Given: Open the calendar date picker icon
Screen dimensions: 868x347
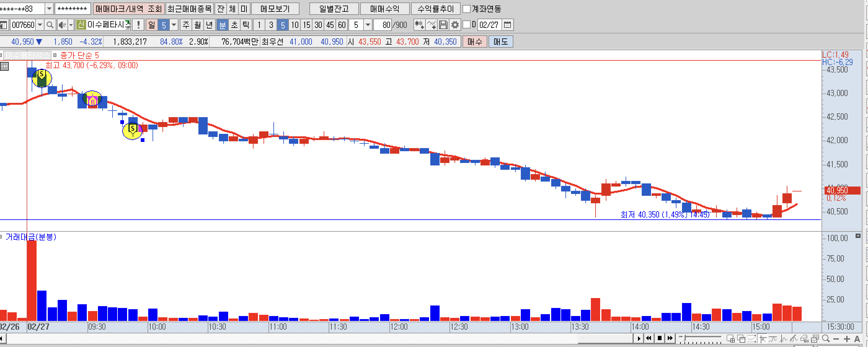Looking at the screenshot, I should click(507, 25).
